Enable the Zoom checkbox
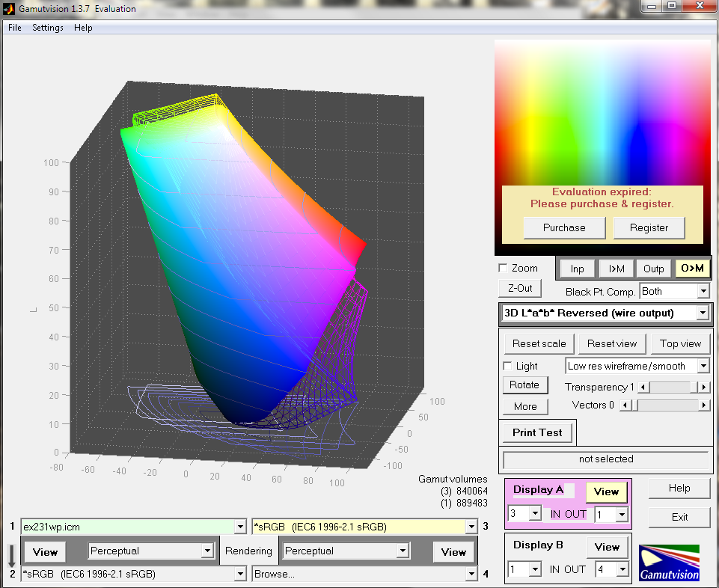The height and width of the screenshot is (588, 719). tap(503, 268)
